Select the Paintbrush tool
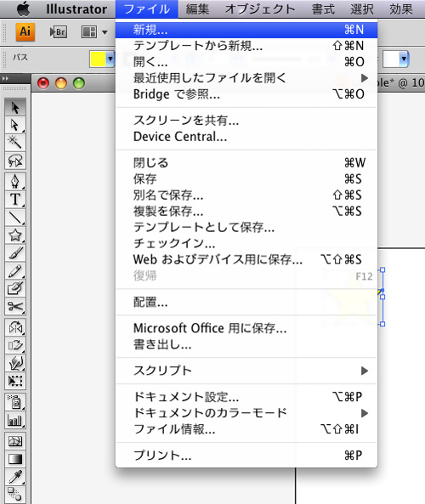The width and height of the screenshot is (425, 504). 15,253
